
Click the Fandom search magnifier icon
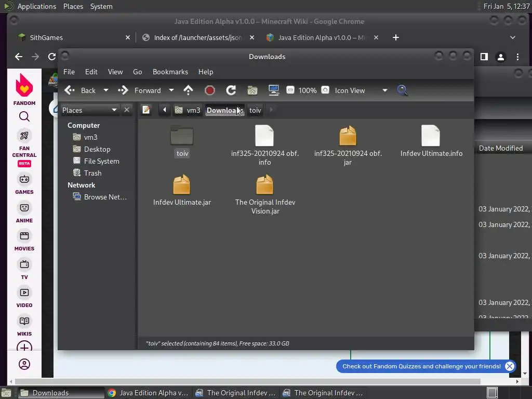pyautogui.click(x=24, y=117)
